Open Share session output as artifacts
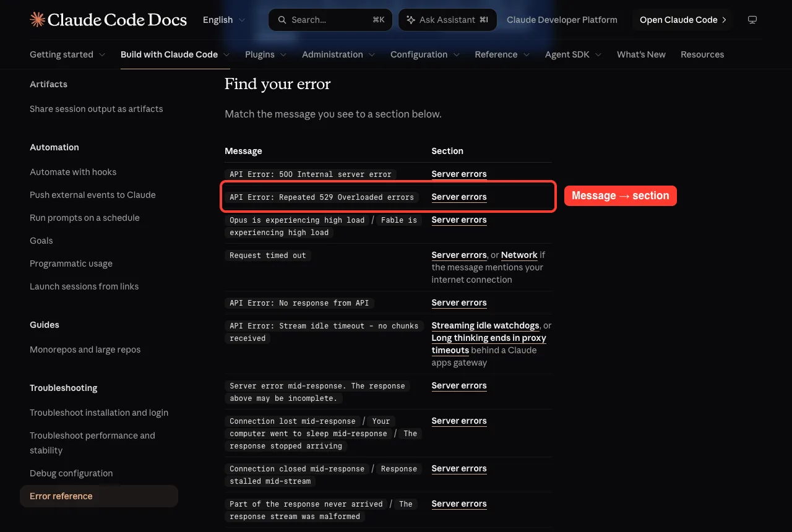The image size is (792, 532). click(x=97, y=109)
